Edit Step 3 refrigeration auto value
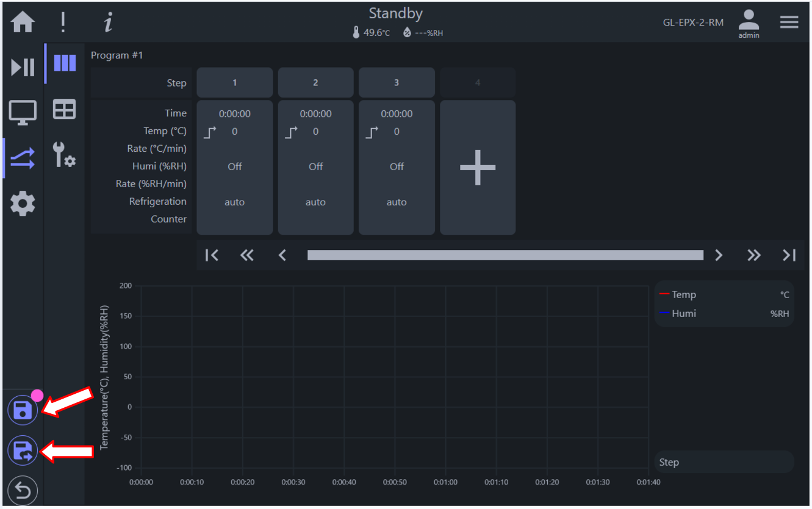 (397, 202)
